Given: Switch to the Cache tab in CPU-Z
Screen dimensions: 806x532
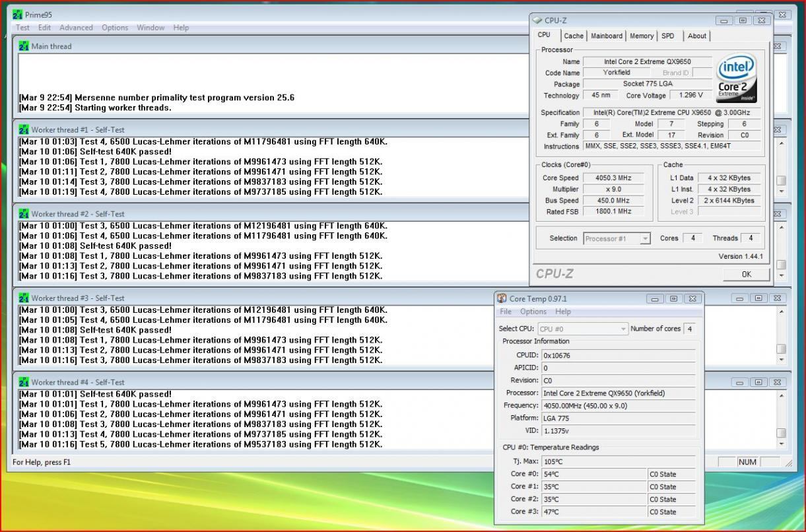Looking at the screenshot, I should (574, 36).
